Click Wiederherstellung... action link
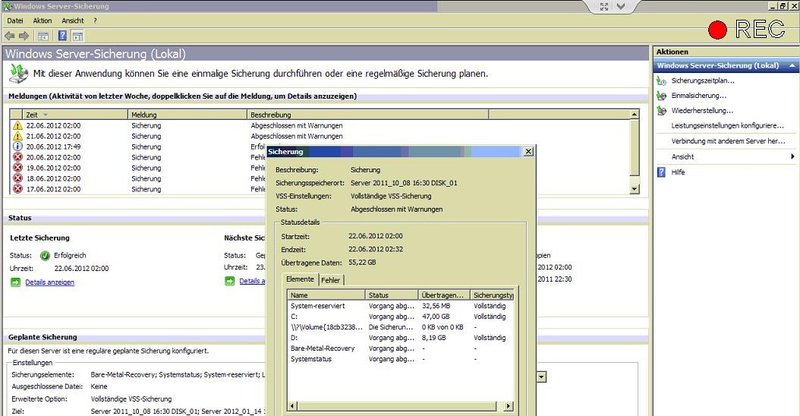800x416 pixels. [x=702, y=110]
